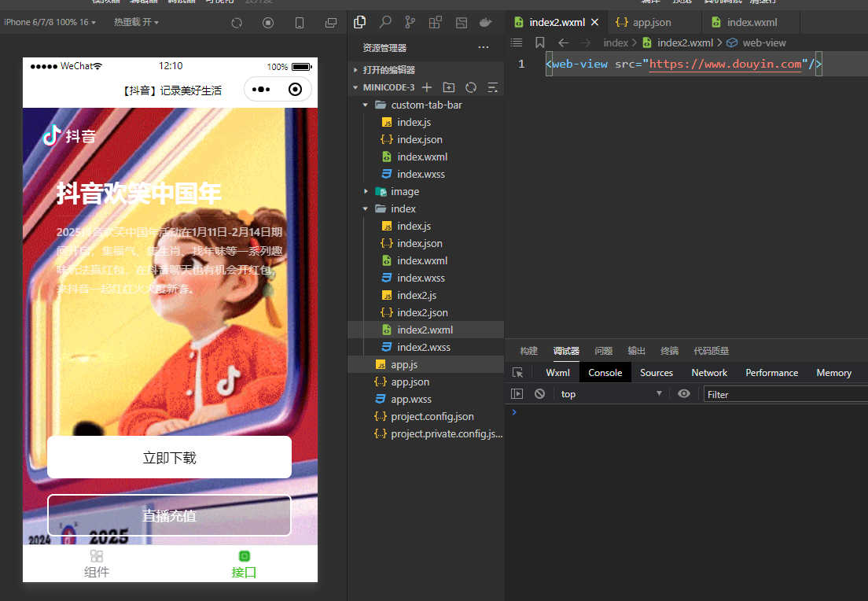Collapse the custom-tab-bar folder
This screenshot has width=868, height=601.
(425, 105)
